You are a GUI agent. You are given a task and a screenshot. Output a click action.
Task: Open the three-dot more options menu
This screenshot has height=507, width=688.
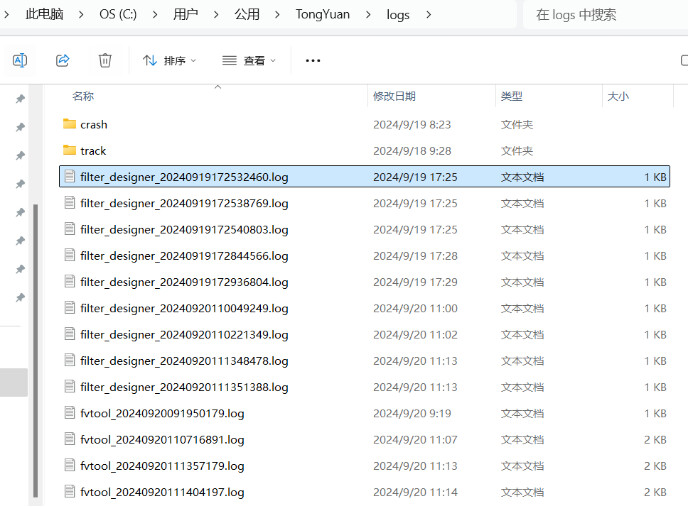pos(313,60)
